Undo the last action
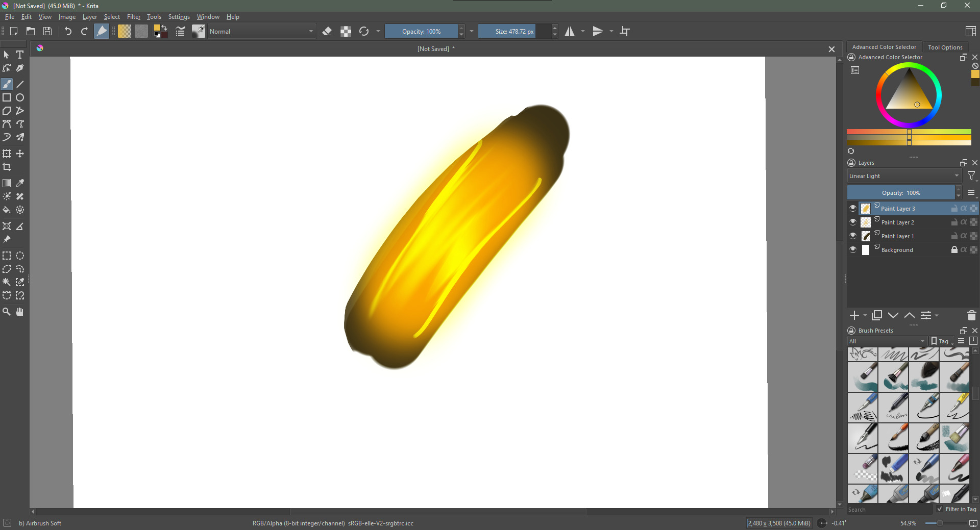980x530 pixels. point(68,31)
